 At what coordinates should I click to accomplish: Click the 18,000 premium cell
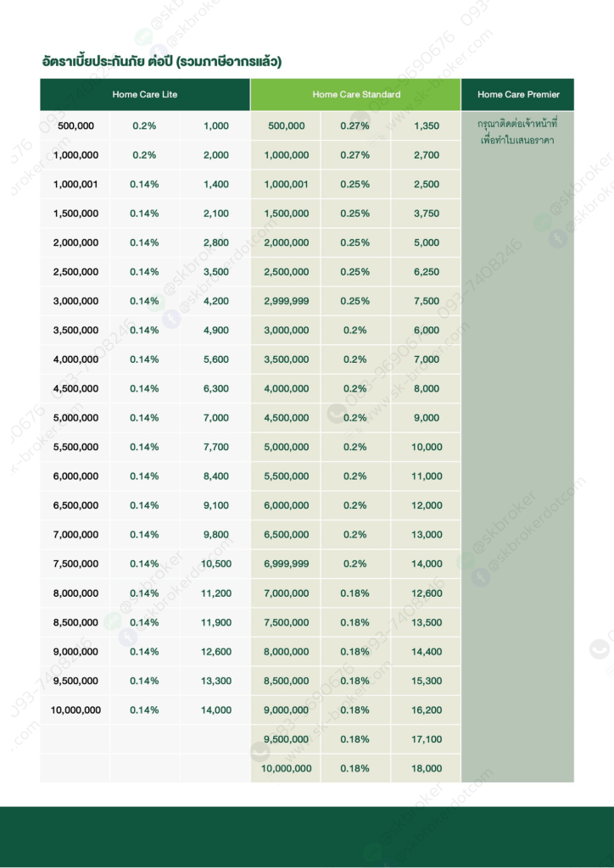427,768
